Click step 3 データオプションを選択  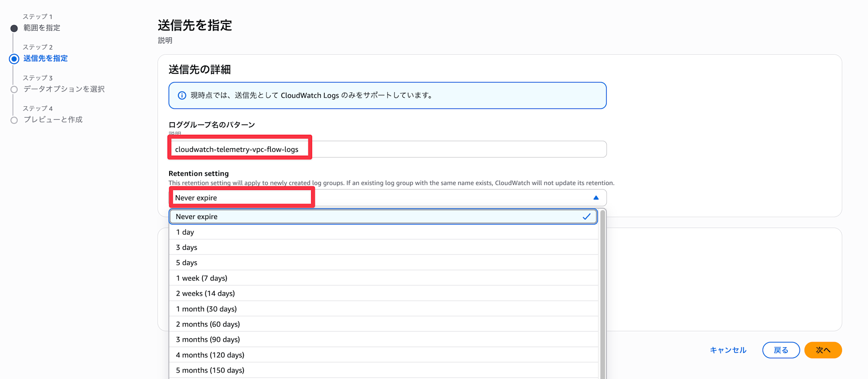64,89
